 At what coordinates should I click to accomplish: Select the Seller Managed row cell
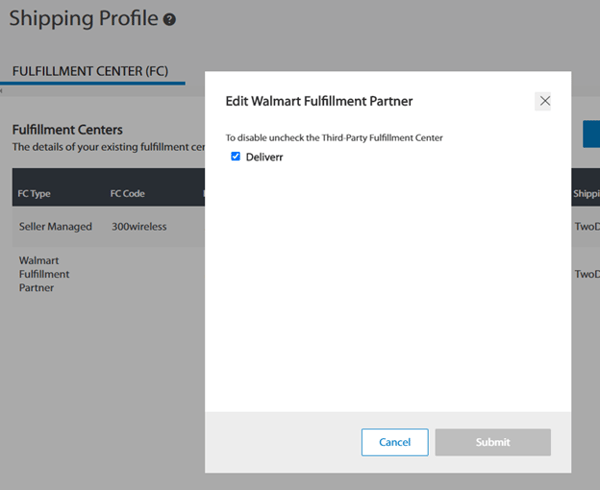pos(55,226)
